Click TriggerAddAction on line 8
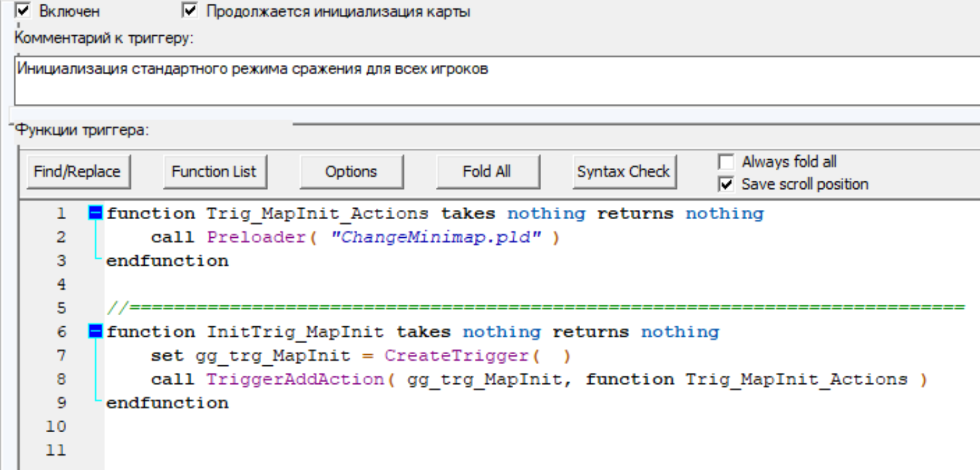This screenshot has height=470, width=980. tap(295, 379)
